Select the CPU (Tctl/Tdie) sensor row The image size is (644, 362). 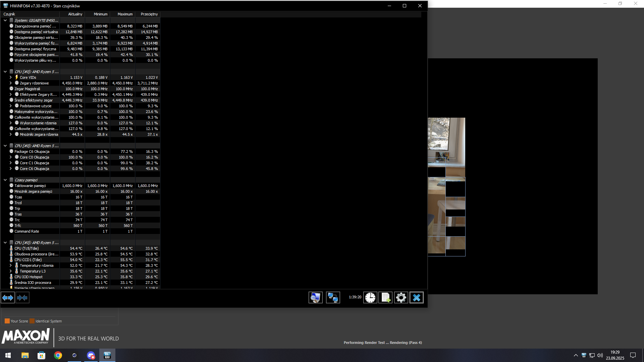point(27,248)
